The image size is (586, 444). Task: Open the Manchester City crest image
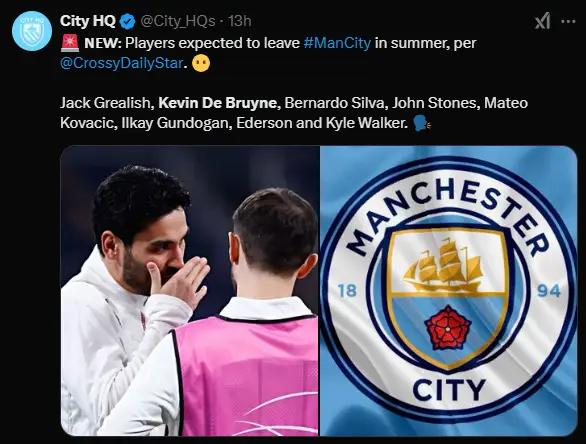(448, 290)
